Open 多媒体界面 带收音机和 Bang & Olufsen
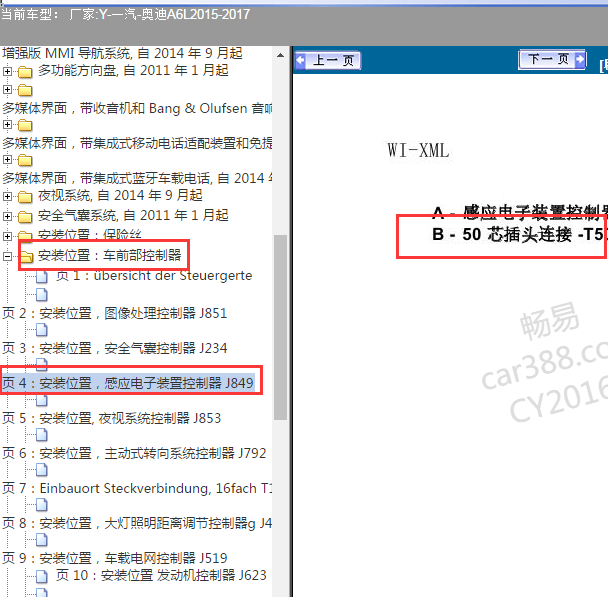This screenshot has height=597, width=608. [x=137, y=108]
